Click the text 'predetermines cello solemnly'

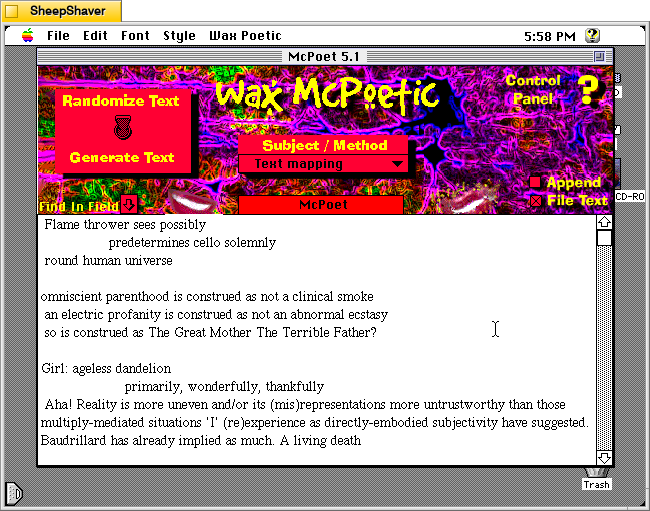click(x=192, y=242)
